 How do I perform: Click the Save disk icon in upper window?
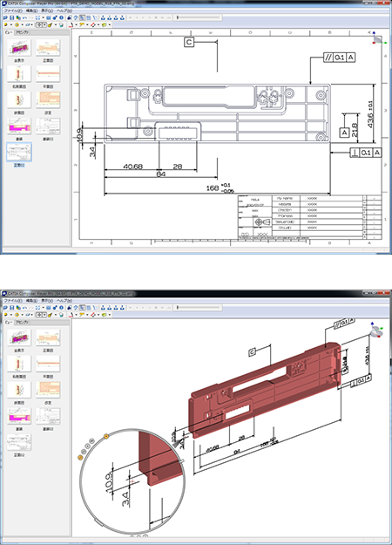coord(12,17)
